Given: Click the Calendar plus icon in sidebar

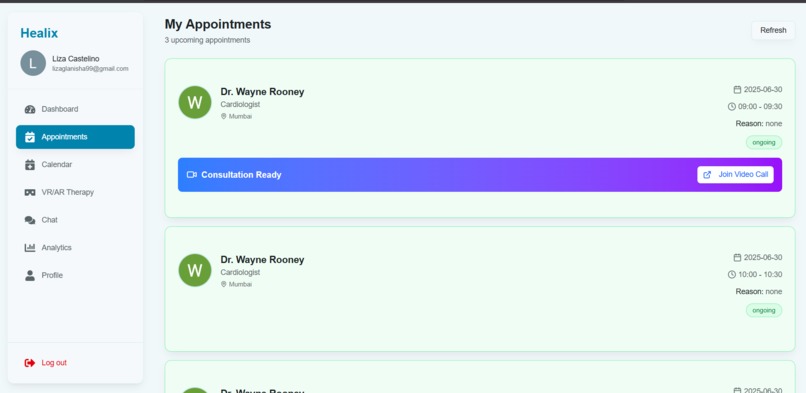Looking at the screenshot, I should 30,165.
